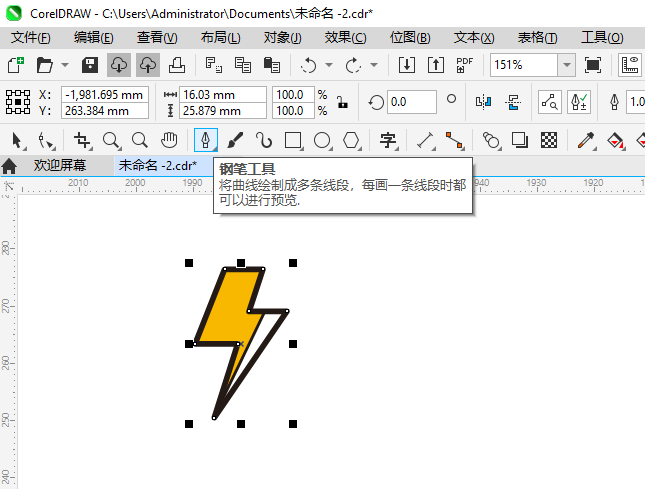This screenshot has width=645, height=489.
Task: Select the Transparency checkerboard tool
Action: tap(549, 140)
